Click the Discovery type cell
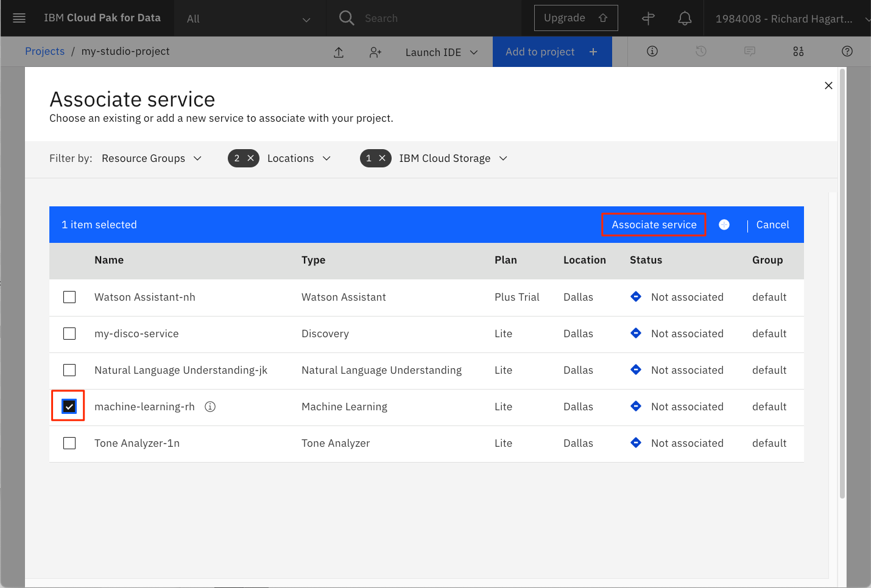871x588 pixels. coord(325,334)
